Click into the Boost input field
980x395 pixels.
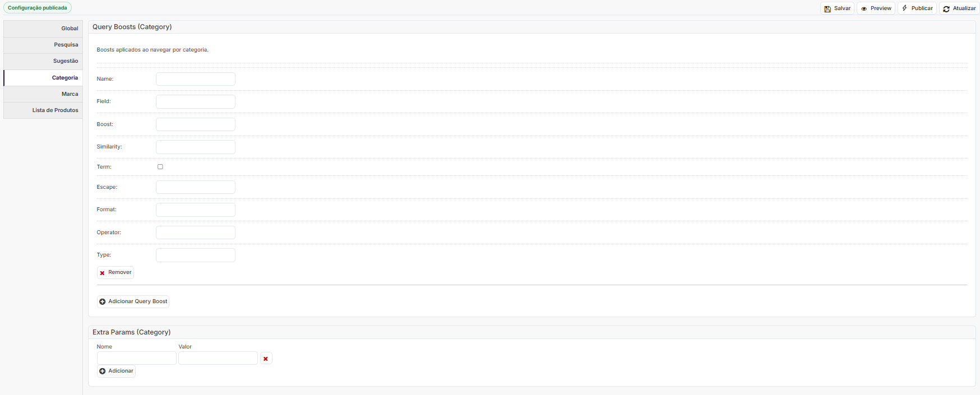tap(196, 124)
